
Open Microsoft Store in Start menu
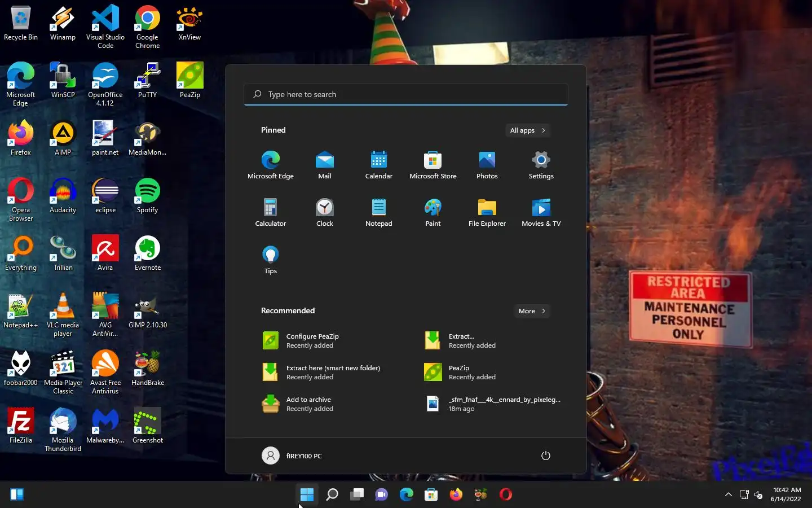pos(433,165)
